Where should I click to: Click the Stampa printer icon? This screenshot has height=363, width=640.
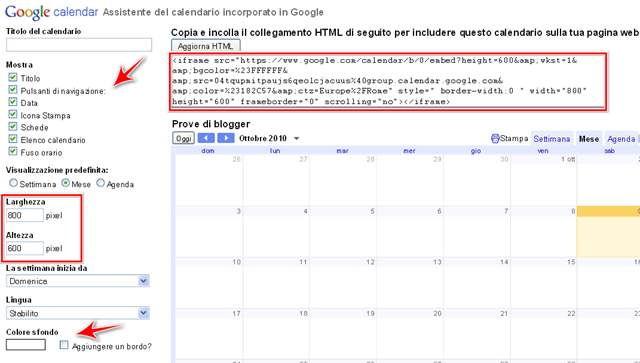pos(495,138)
